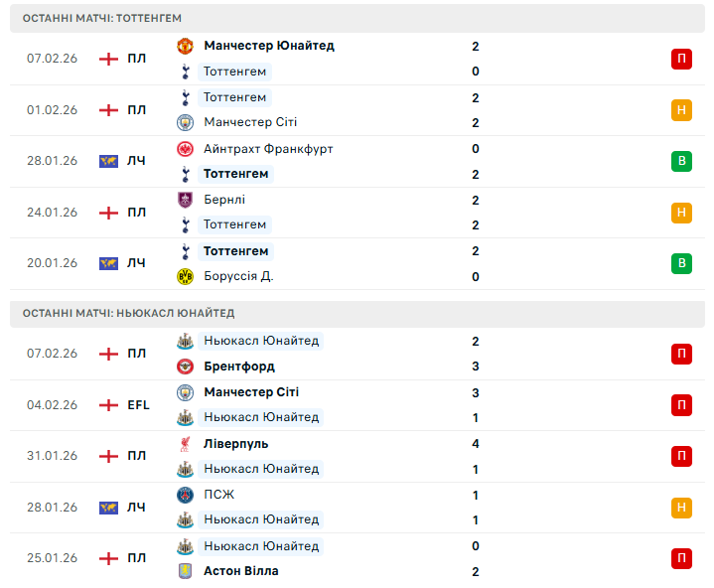Click the Burnley club crest
Image resolution: width=714 pixels, height=588 pixels.
pyautogui.click(x=185, y=200)
